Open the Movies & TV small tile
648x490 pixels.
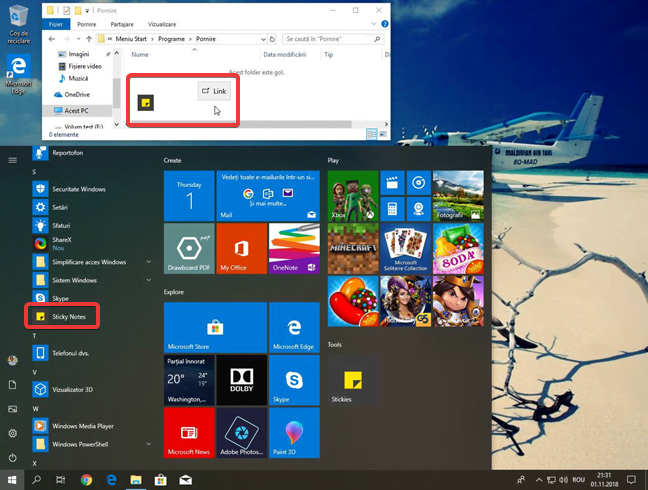coord(392,183)
